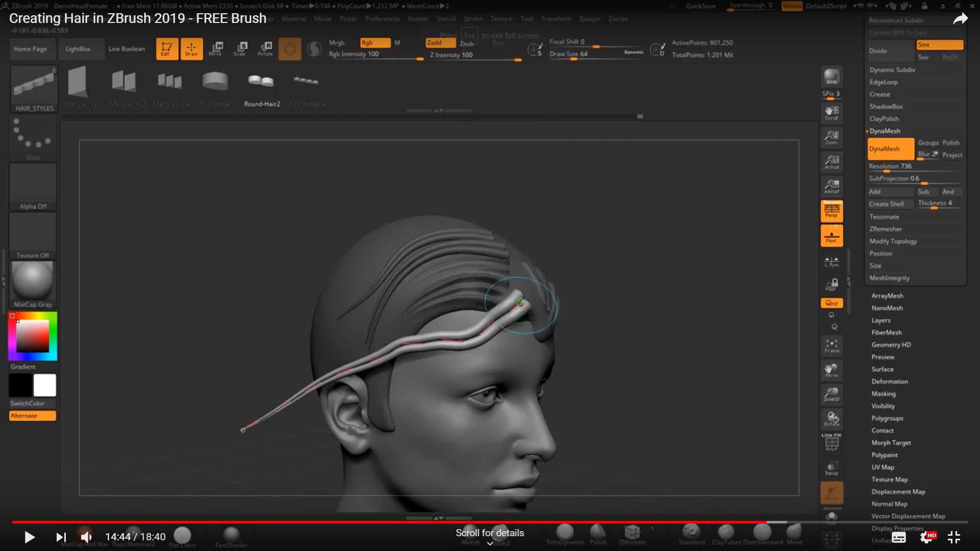The height and width of the screenshot is (551, 980).
Task: Toggle the Floor grid button
Action: coord(831,236)
